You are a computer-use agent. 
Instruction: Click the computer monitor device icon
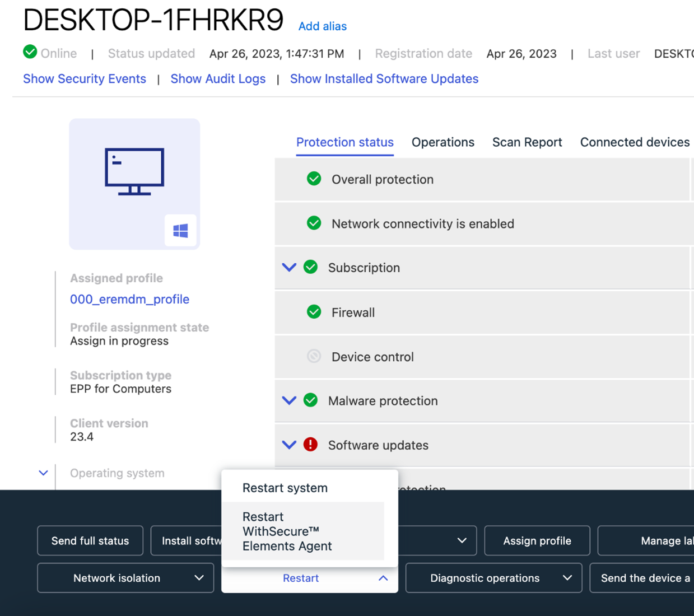(134, 171)
